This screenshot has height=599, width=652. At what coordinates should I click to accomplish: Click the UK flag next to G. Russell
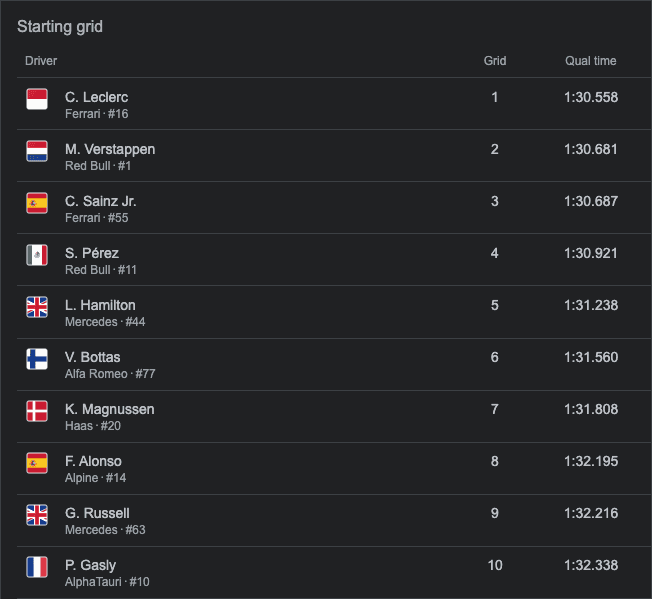coord(37,515)
